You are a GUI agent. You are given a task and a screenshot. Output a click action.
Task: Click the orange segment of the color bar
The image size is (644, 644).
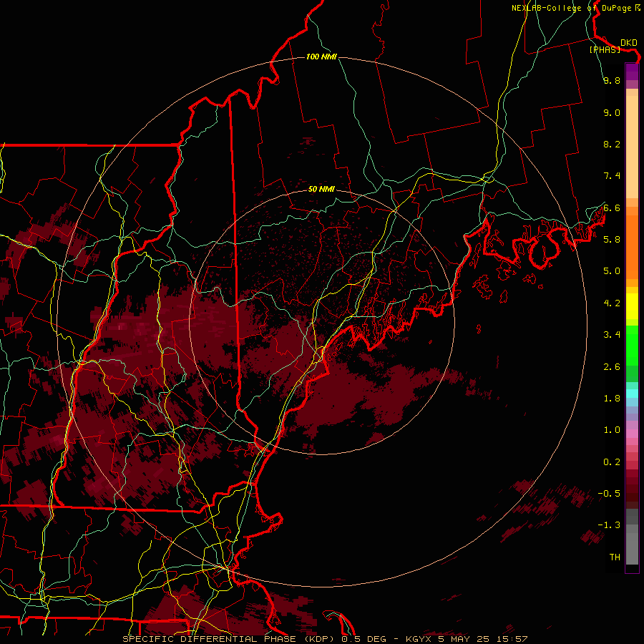[632, 248]
